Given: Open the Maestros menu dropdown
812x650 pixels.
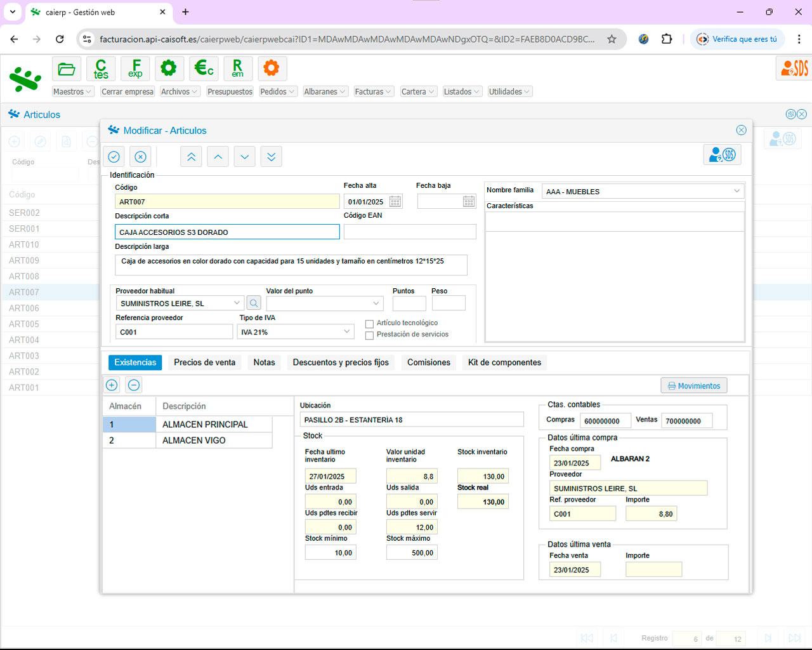Looking at the screenshot, I should [72, 91].
